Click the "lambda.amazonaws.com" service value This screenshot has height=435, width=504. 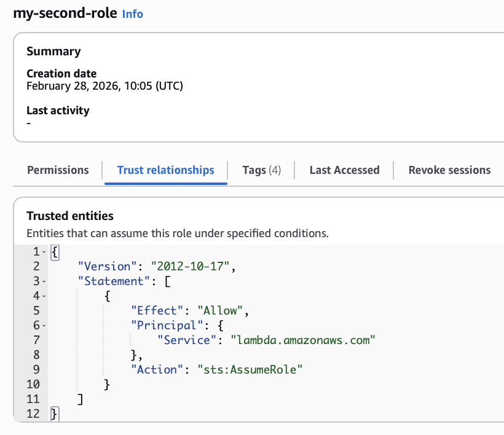(x=302, y=340)
